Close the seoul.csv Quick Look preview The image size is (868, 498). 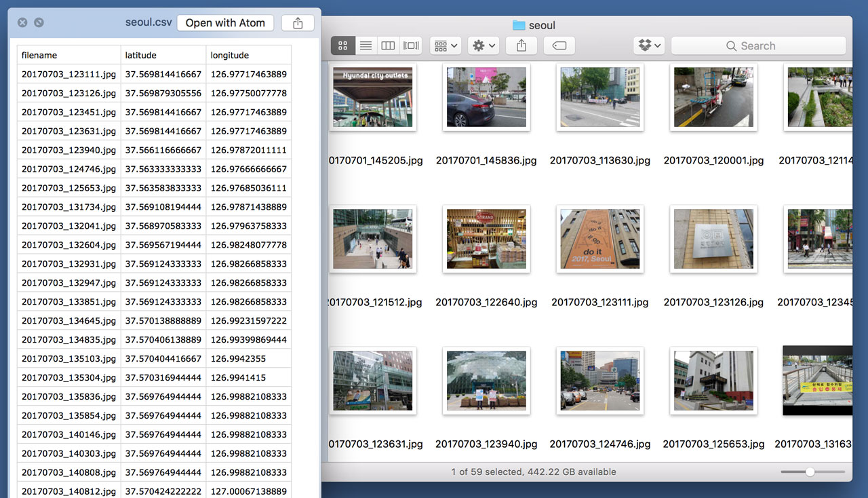pyautogui.click(x=22, y=22)
